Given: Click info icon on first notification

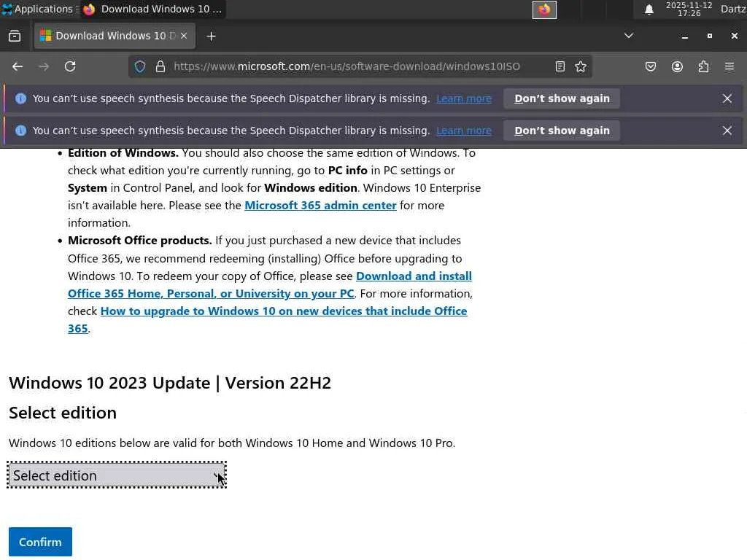Looking at the screenshot, I should pyautogui.click(x=20, y=98).
